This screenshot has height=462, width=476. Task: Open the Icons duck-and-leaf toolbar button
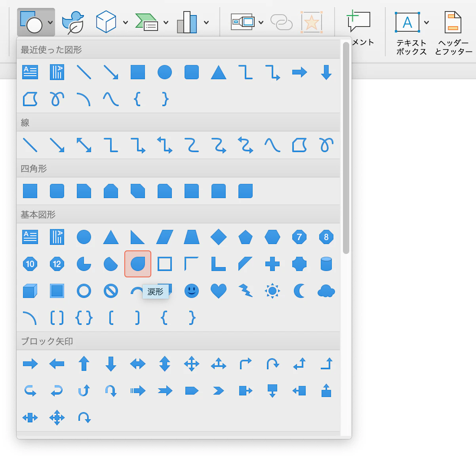73,22
